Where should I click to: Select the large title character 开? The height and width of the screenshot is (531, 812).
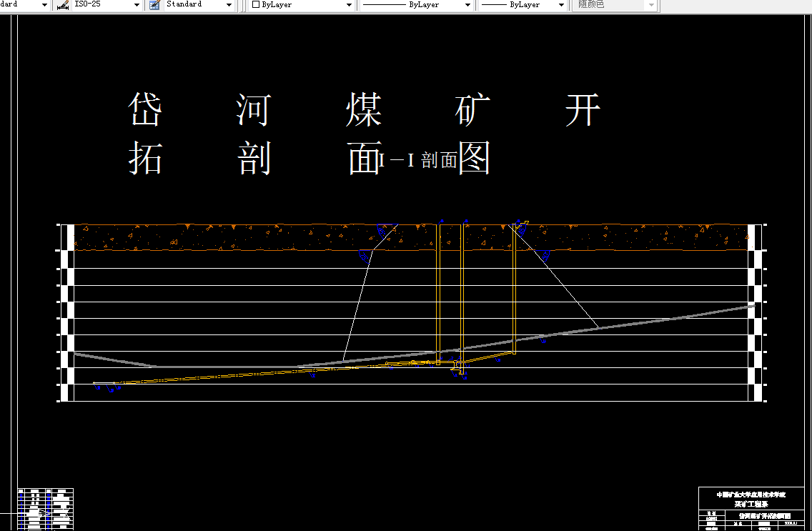pyautogui.click(x=583, y=110)
